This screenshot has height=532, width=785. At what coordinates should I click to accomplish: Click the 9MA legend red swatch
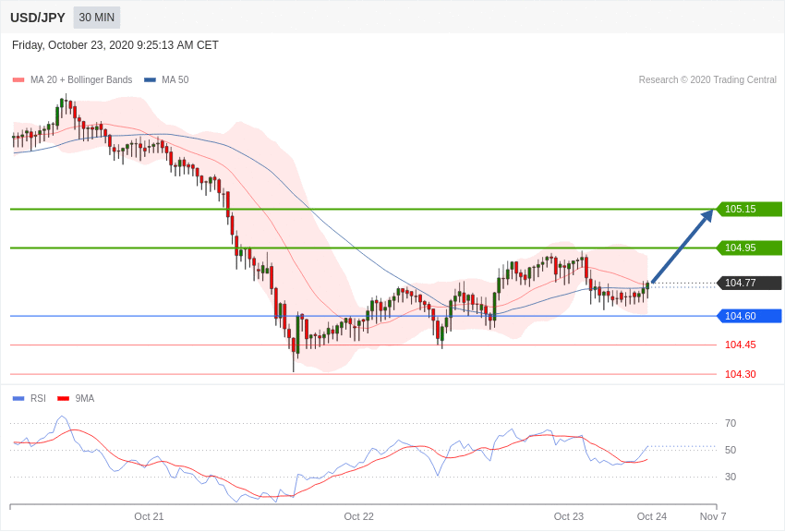coord(64,398)
